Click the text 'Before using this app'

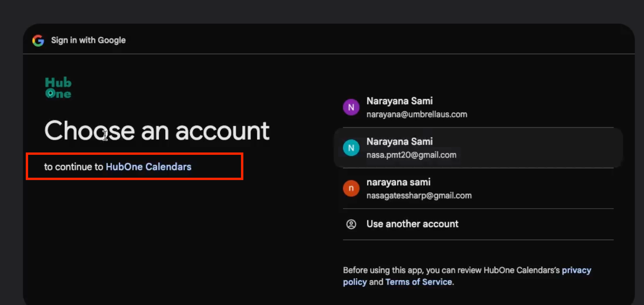coord(383,270)
